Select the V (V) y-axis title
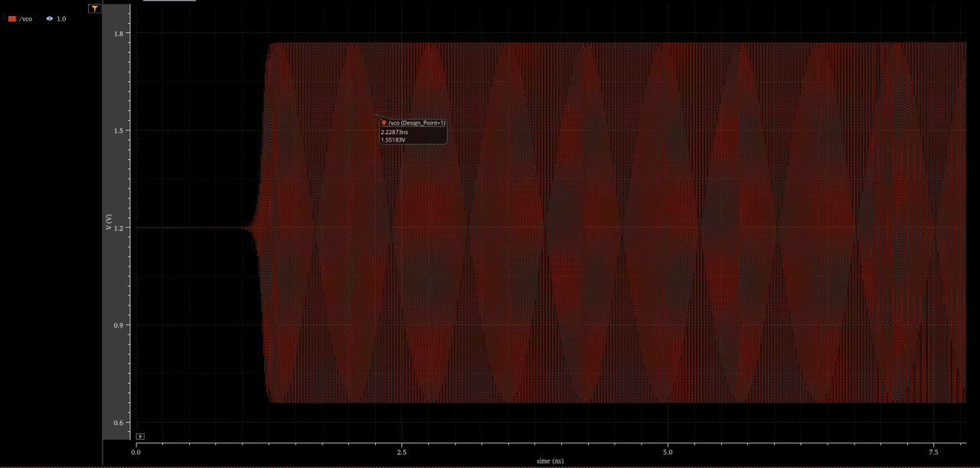 point(109,223)
